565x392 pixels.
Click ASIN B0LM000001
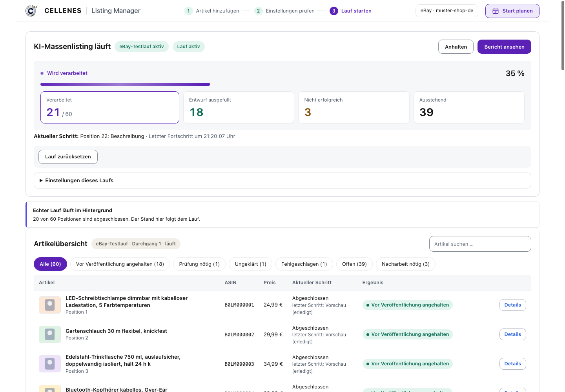pos(239,305)
